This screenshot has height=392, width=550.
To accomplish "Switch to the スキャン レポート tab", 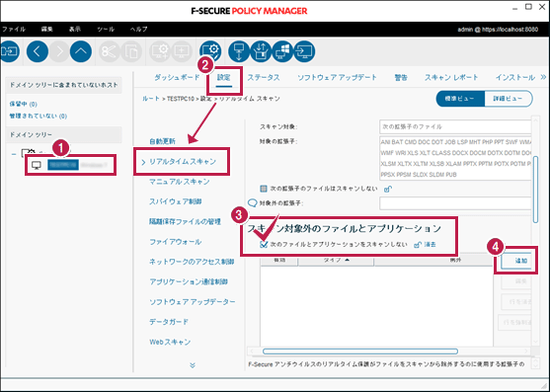I will [451, 77].
